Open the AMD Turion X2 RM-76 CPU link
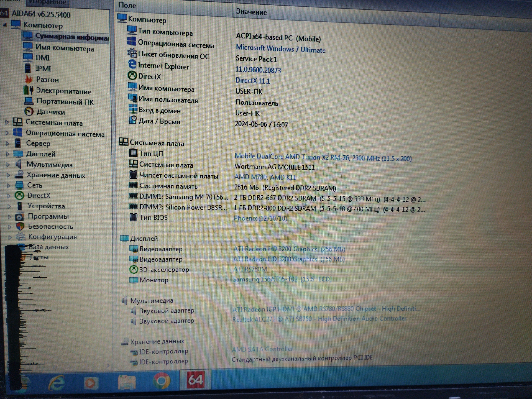532x399 pixels. [323, 157]
